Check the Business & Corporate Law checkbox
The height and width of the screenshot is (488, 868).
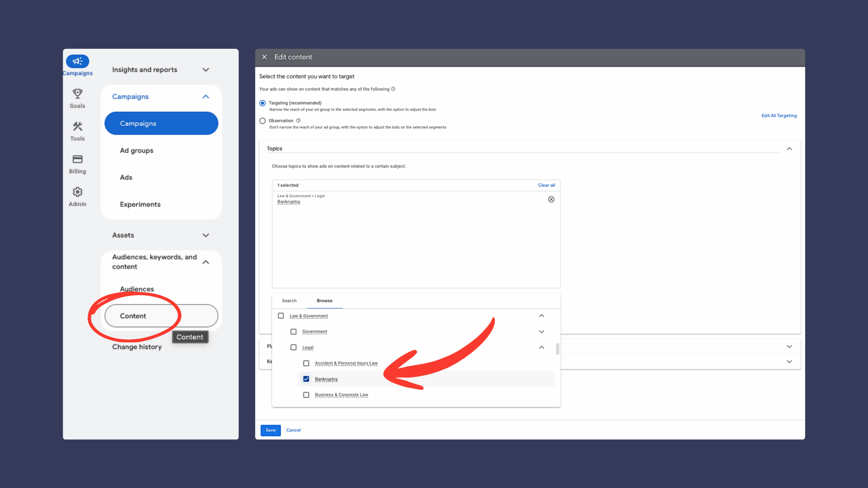pos(306,395)
